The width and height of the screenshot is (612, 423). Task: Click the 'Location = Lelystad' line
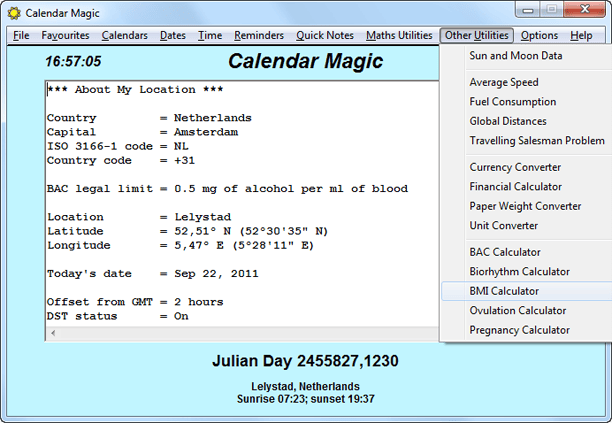click(x=139, y=217)
